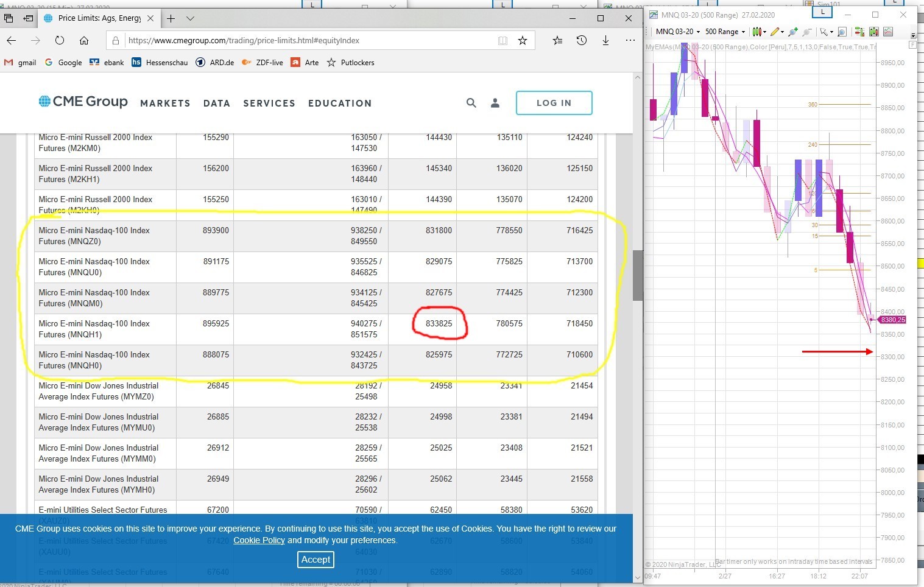Image resolution: width=924 pixels, height=587 pixels.
Task: Click the Micro E-mini Russell 2000 (M2KM0) label
Action: tap(96, 142)
